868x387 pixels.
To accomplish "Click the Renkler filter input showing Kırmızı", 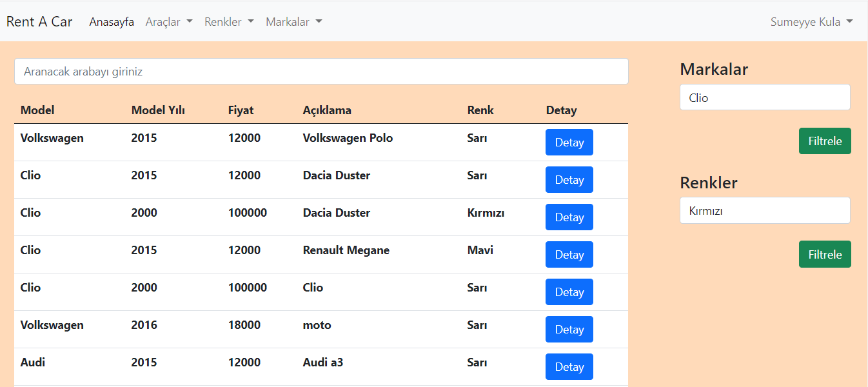I will pyautogui.click(x=764, y=210).
